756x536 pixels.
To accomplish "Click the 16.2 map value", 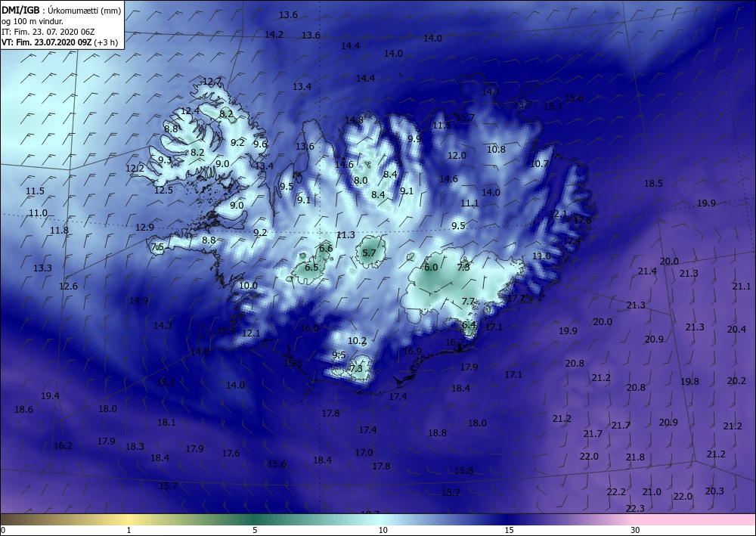I will 63,446.
